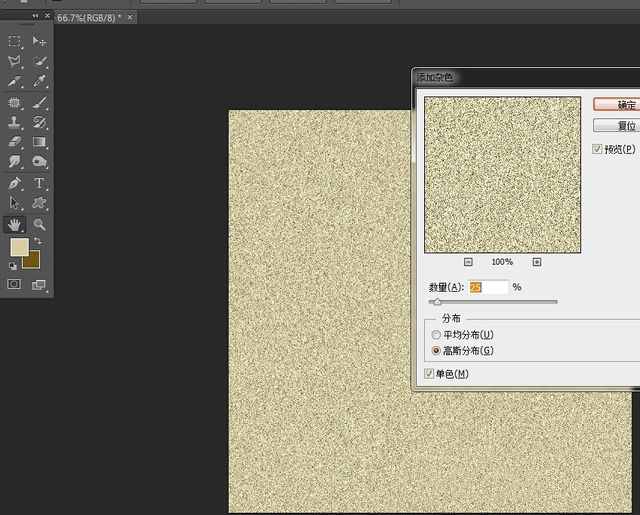Image resolution: width=640 pixels, height=515 pixels.
Task: Click the 确定 (OK) button
Action: point(616,104)
